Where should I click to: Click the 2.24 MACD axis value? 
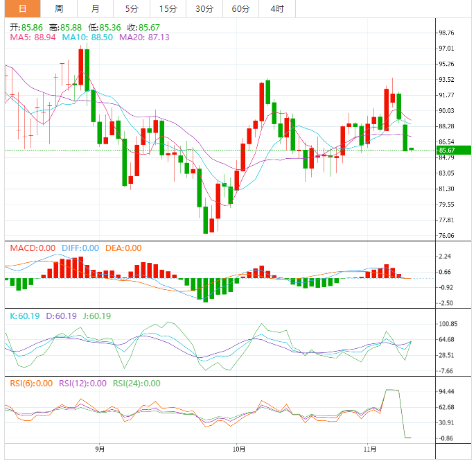click(x=445, y=257)
